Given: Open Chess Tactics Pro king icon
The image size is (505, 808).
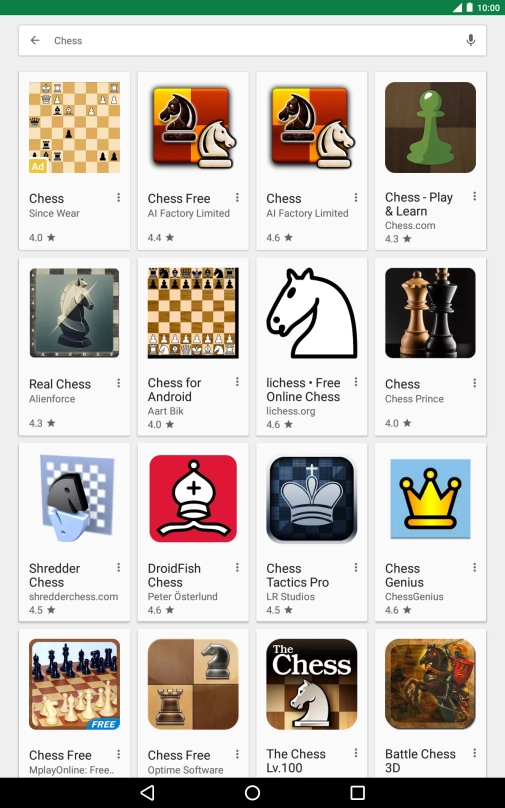Looking at the screenshot, I should pos(312,498).
